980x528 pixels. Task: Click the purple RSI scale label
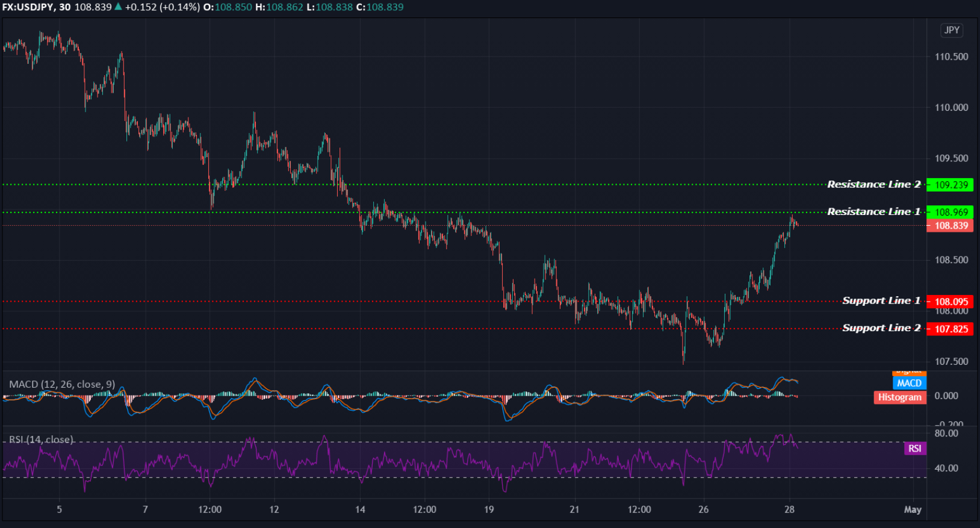click(x=915, y=449)
